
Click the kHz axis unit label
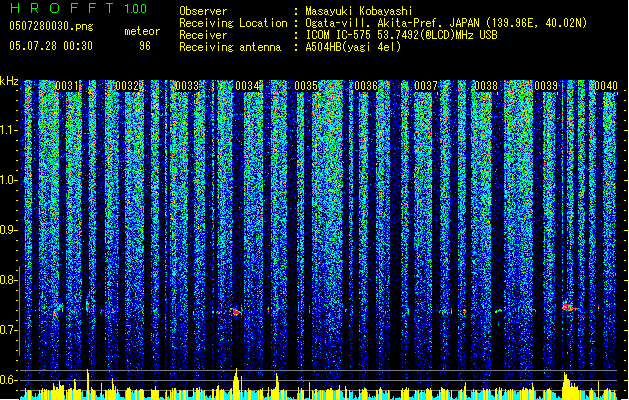(9, 81)
